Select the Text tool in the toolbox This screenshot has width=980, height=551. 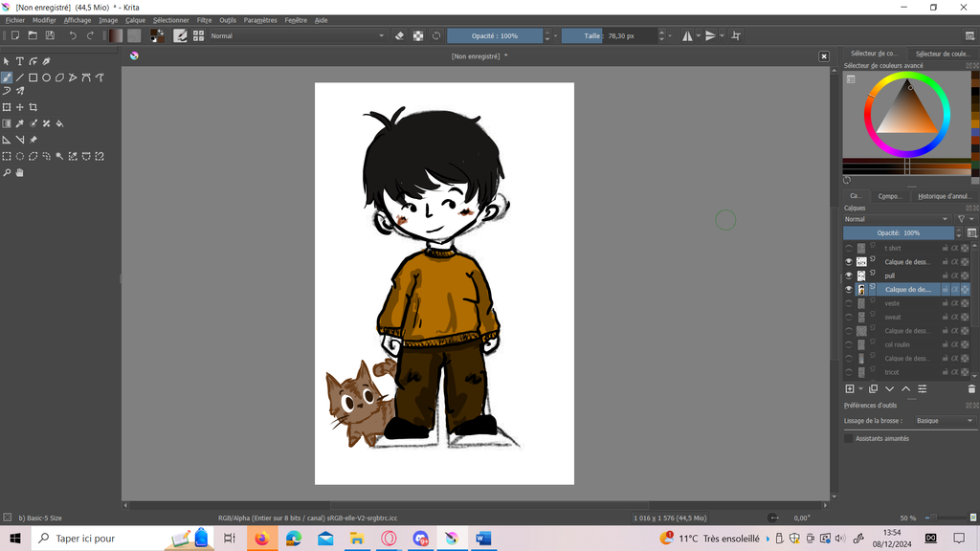click(x=19, y=61)
